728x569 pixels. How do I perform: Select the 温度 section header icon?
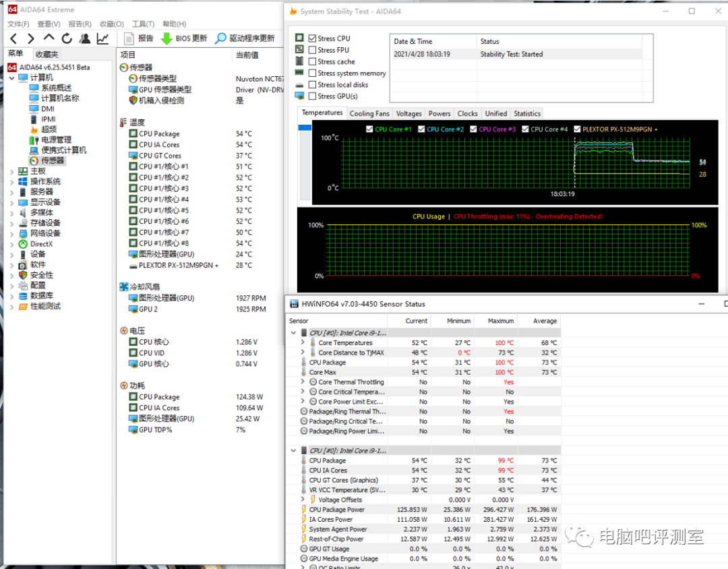pyautogui.click(x=123, y=122)
